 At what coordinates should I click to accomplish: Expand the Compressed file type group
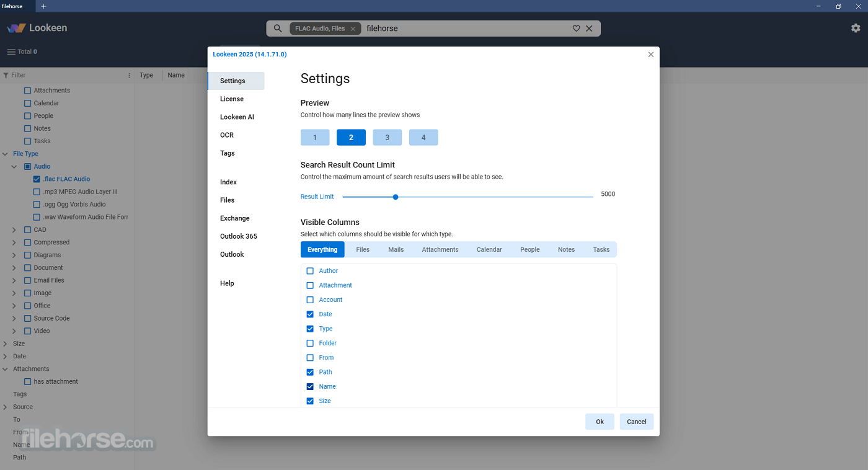(14, 242)
